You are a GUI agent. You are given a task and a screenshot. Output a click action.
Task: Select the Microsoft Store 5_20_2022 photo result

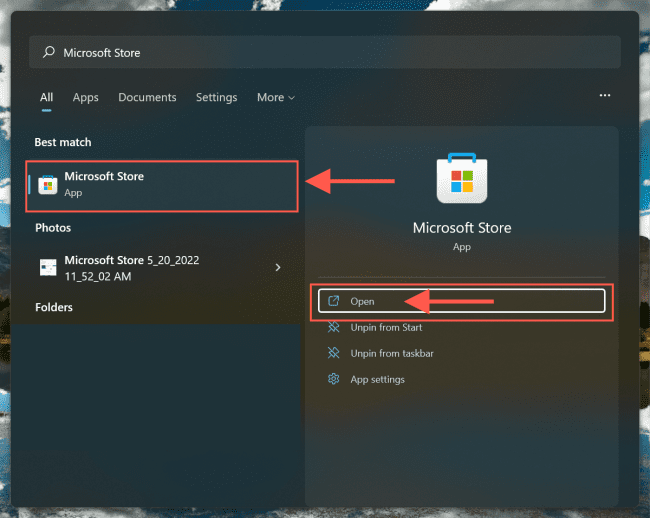[150, 267]
